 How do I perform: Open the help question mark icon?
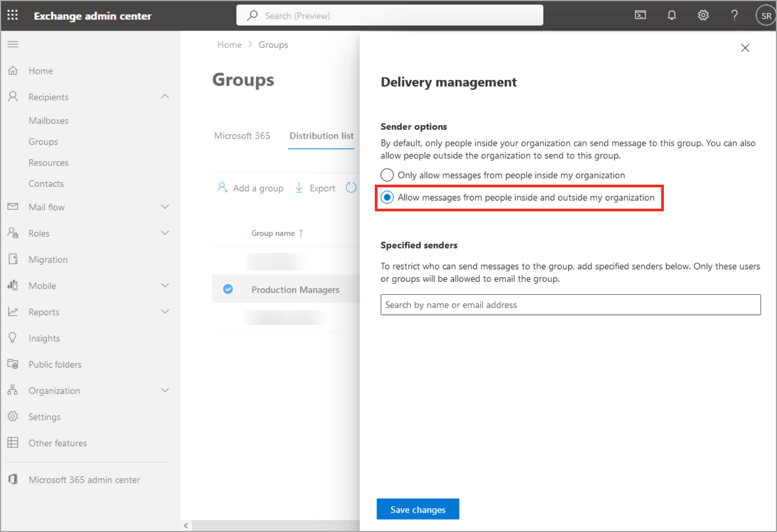tap(734, 15)
